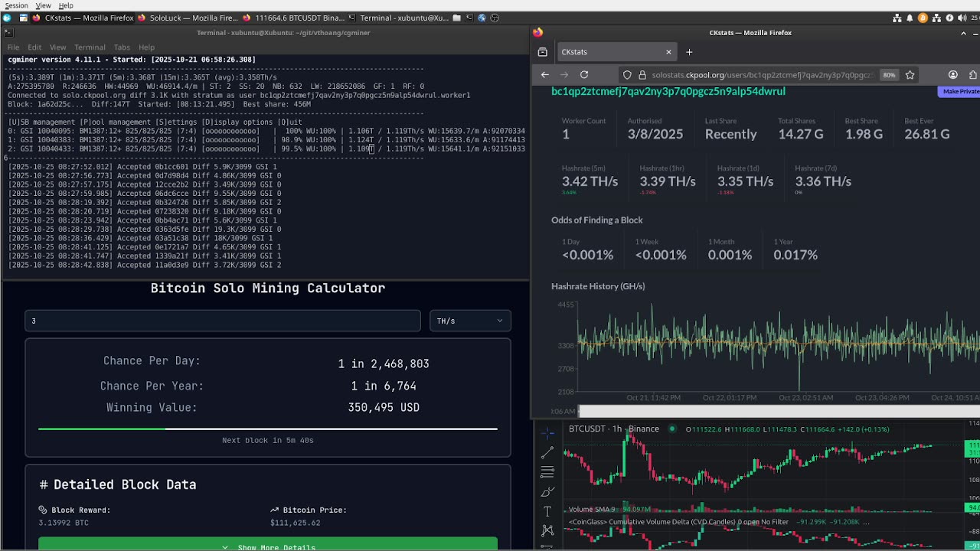The height and width of the screenshot is (551, 980).
Task: Click the Chance Per Day value 1 in 2,468,803
Action: (384, 364)
